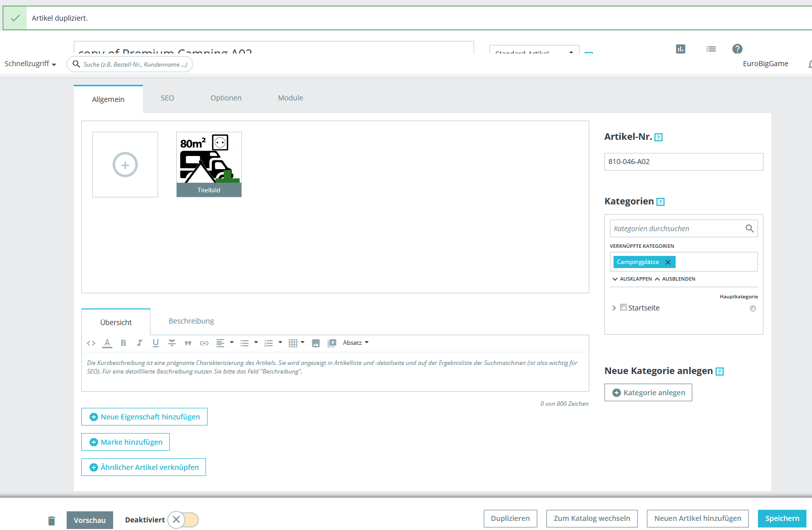The image size is (812, 530).
Task: Open the table options dropdown arrow
Action: pos(302,343)
